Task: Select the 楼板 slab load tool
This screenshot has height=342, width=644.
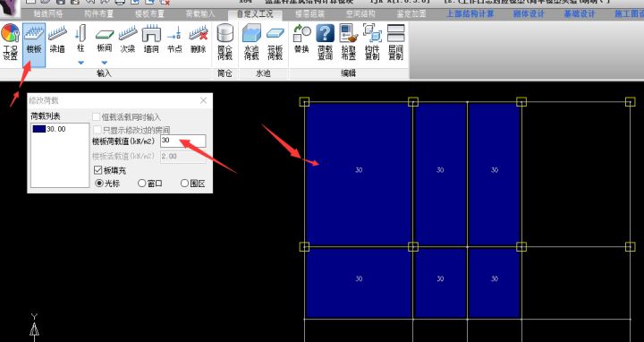Action: click(x=34, y=45)
